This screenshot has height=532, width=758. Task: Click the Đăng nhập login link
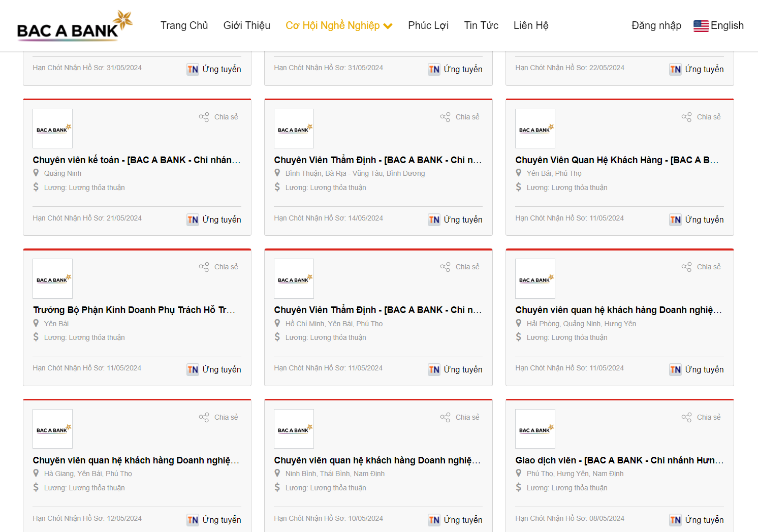click(656, 25)
